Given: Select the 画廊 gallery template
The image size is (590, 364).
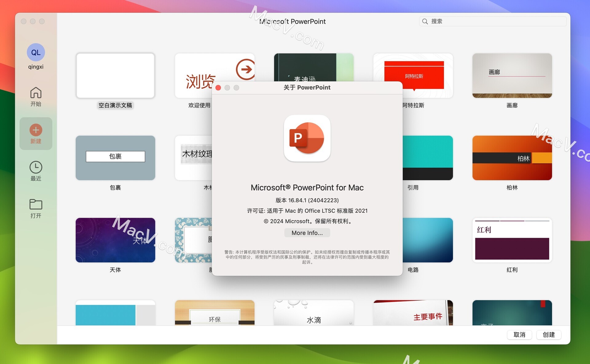Looking at the screenshot, I should point(512,76).
